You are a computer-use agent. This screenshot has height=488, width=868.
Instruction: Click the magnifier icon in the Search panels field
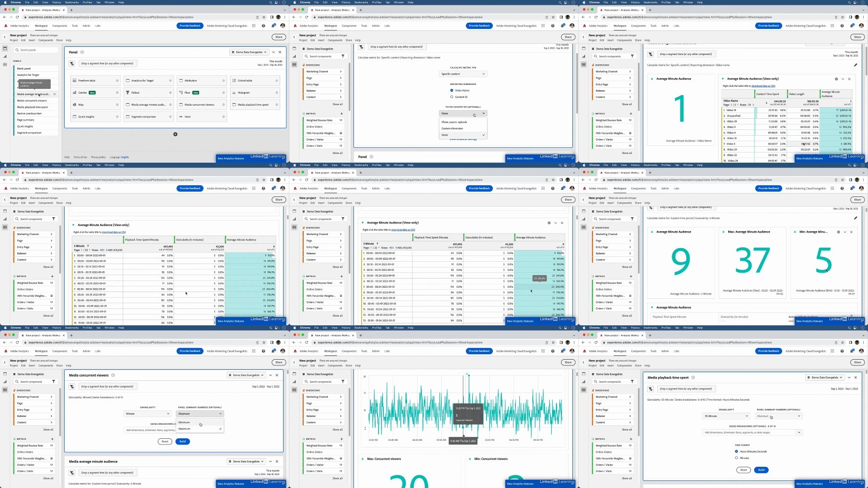(x=18, y=50)
